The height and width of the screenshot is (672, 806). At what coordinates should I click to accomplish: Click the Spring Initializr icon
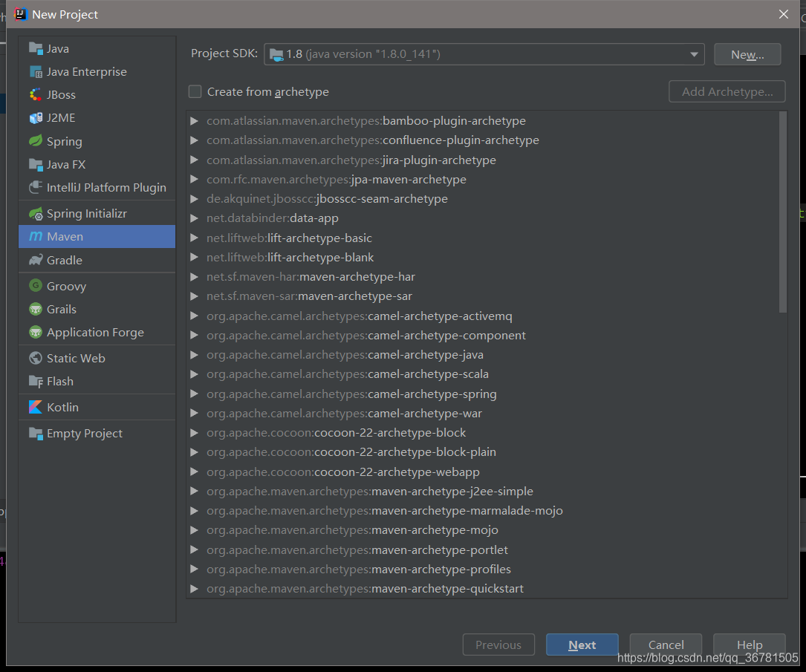pyautogui.click(x=36, y=213)
